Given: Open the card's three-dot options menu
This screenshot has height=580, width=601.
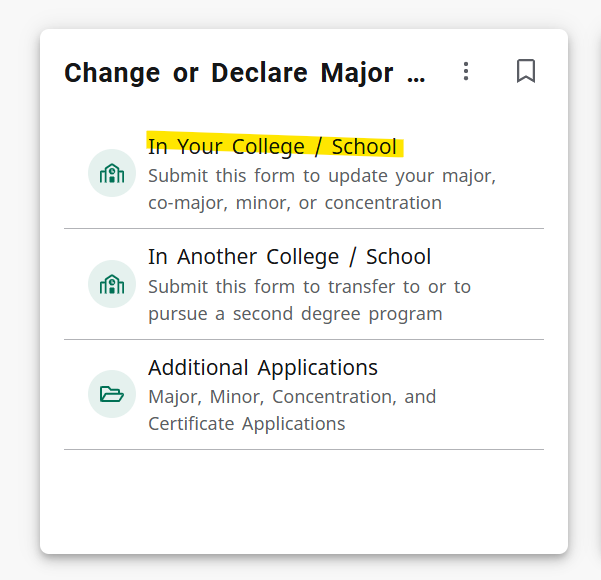Looking at the screenshot, I should tap(465, 72).
